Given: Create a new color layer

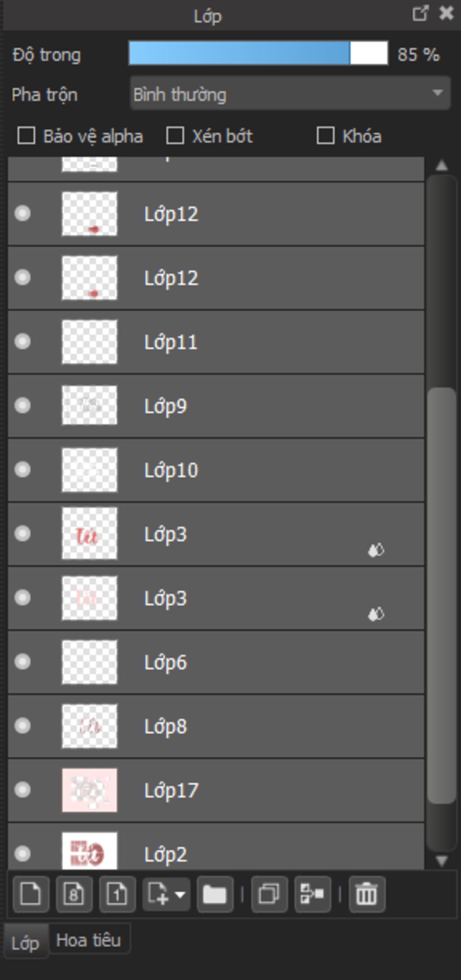Looking at the screenshot, I should coord(31,894).
